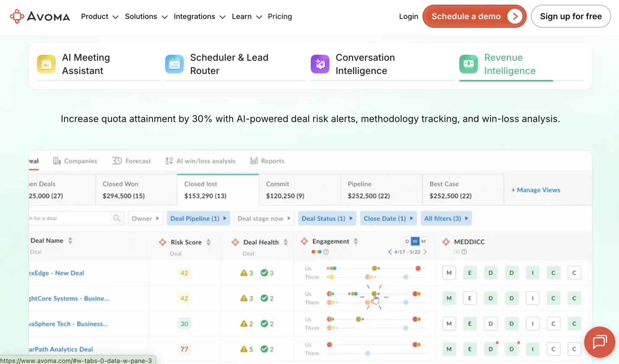Image resolution: width=619 pixels, height=364 pixels.
Task: Open the Owner filter dropdown
Action: click(145, 219)
